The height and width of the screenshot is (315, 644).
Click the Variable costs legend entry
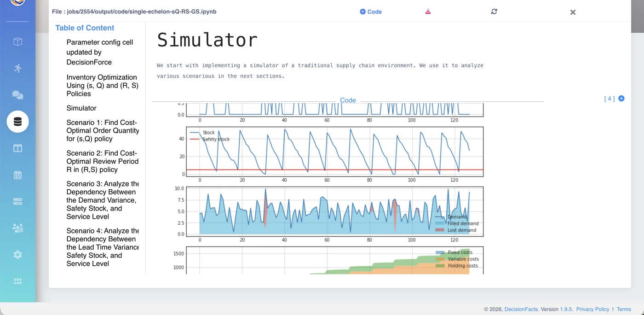pos(457,259)
